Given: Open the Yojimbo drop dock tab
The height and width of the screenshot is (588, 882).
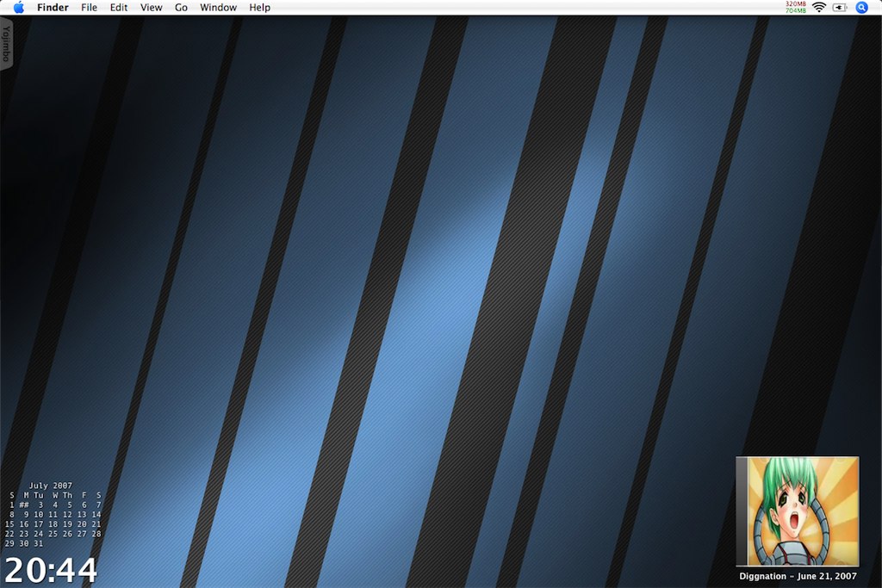Looking at the screenshot, I should (6, 44).
